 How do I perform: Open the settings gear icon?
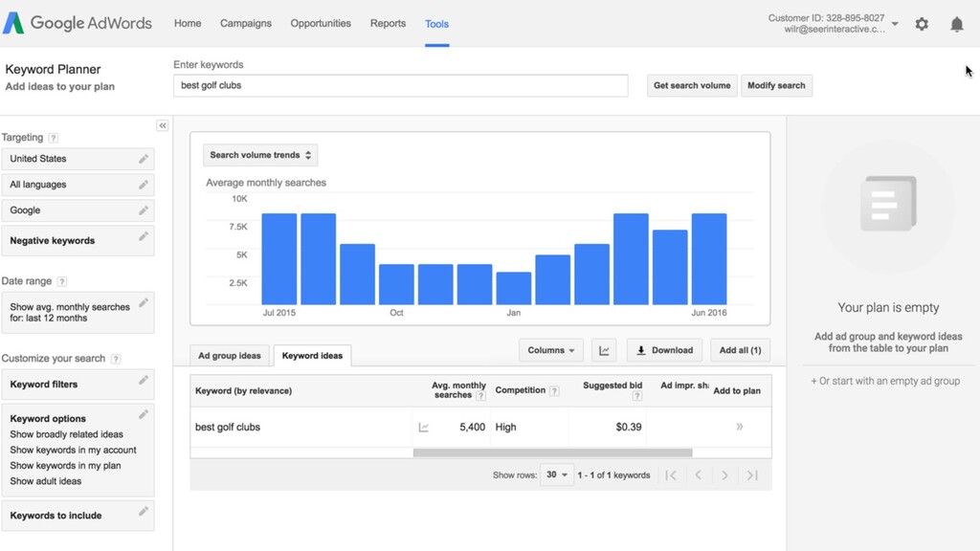(x=922, y=24)
